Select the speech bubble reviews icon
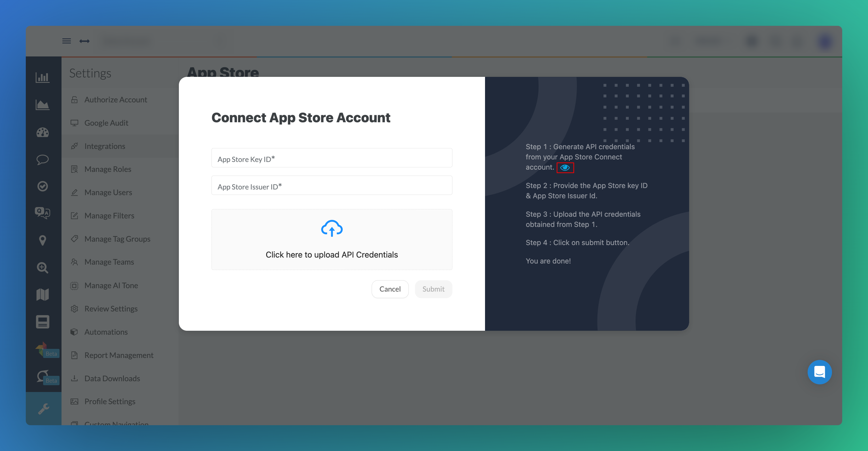 click(x=43, y=159)
